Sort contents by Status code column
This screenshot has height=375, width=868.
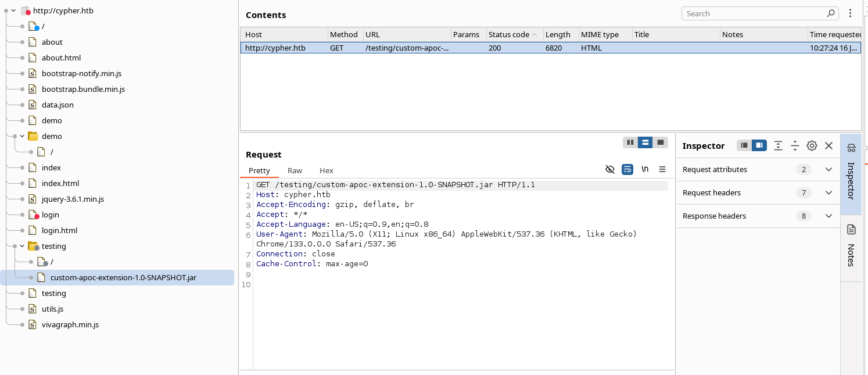click(x=509, y=34)
